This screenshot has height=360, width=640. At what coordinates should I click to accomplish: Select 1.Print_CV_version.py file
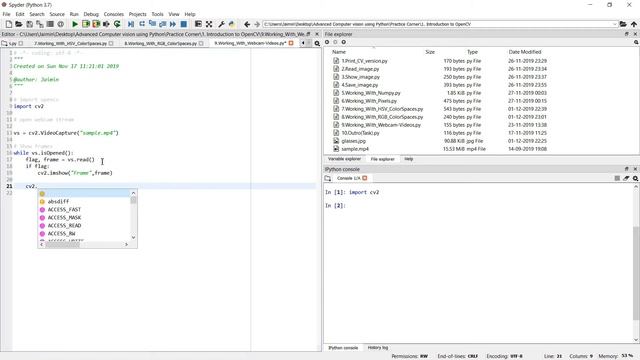click(364, 61)
